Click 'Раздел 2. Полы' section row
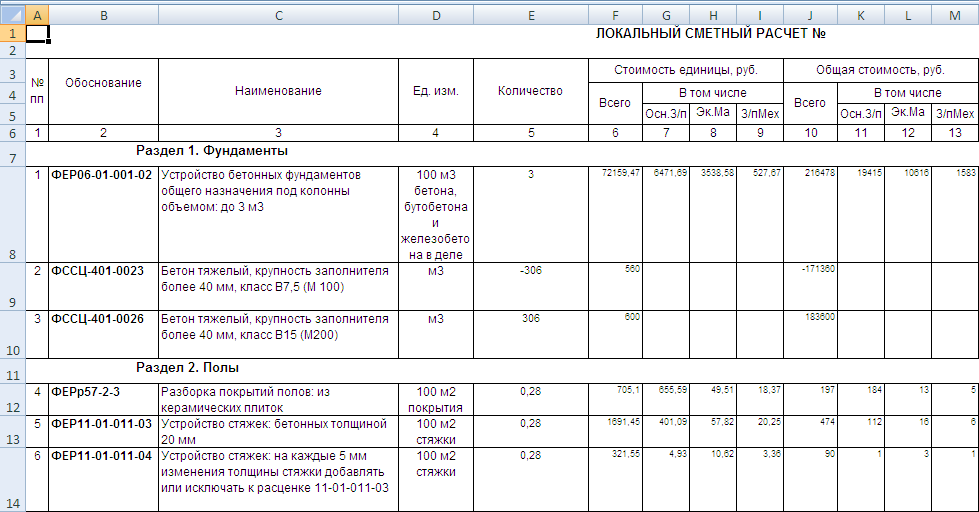 [502, 371]
